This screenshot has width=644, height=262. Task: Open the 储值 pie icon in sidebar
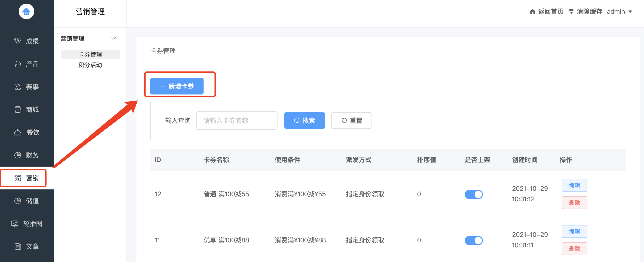pos(18,201)
